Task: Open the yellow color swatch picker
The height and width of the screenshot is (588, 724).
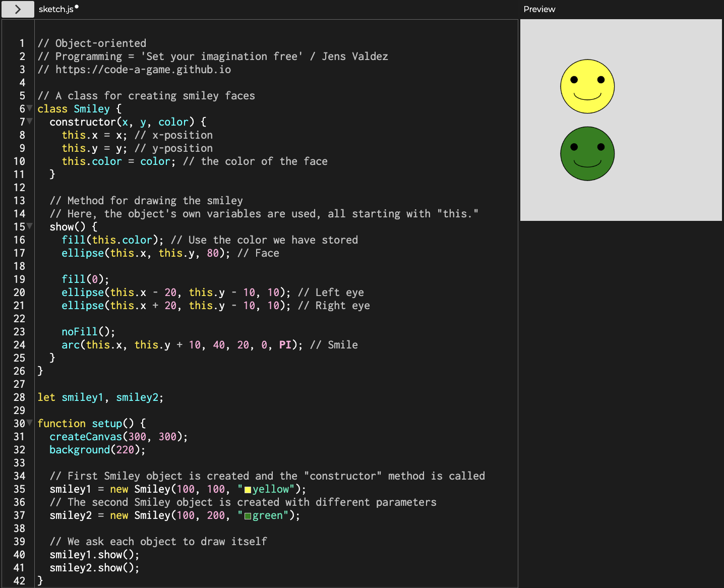Action: click(248, 490)
